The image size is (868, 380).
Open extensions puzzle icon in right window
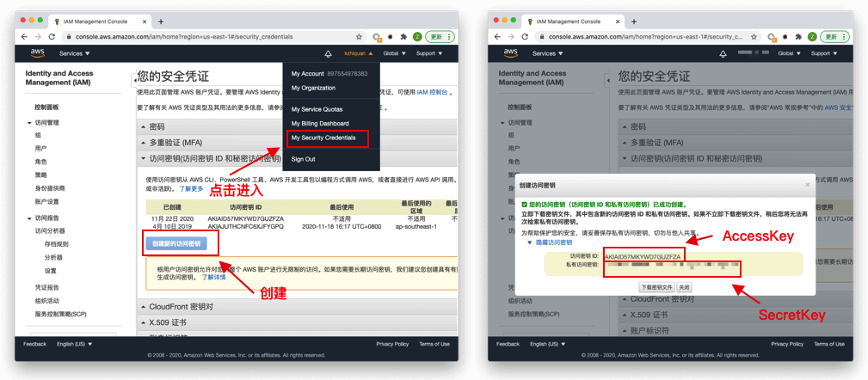798,36
